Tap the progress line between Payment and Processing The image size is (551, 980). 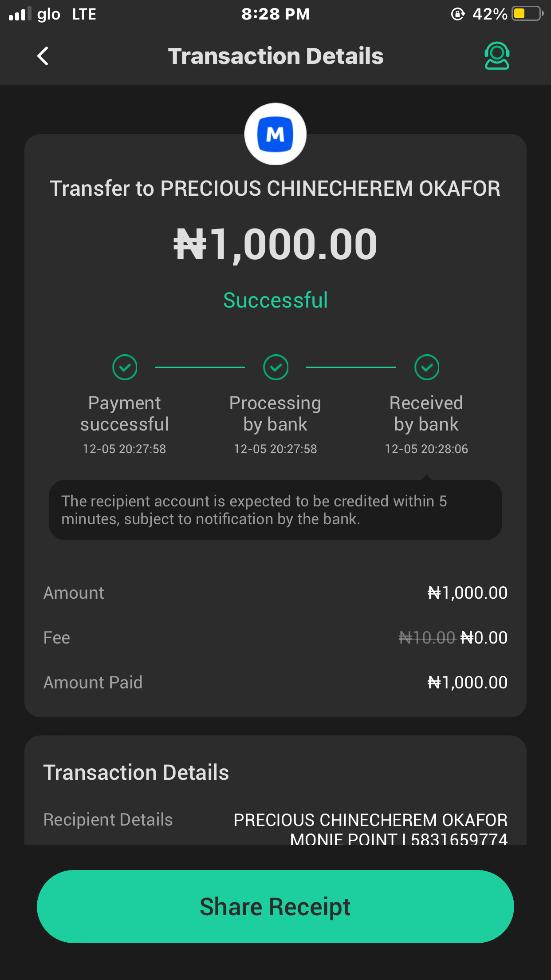200,367
